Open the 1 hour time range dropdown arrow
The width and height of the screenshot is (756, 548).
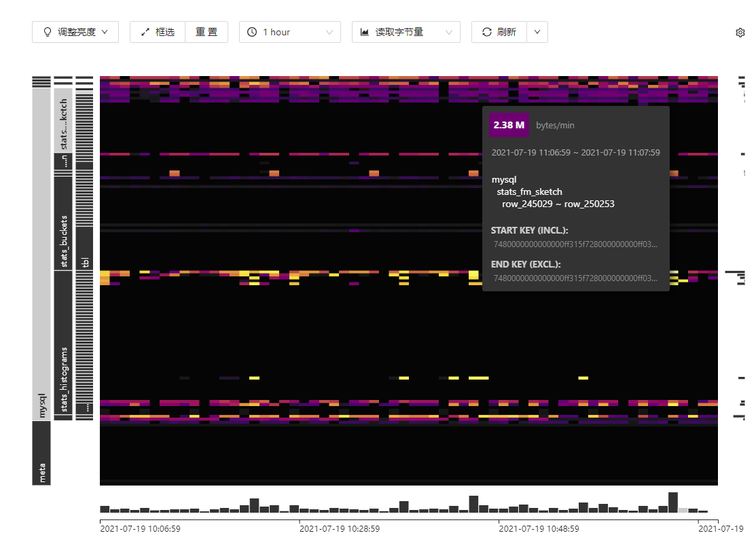point(329,32)
